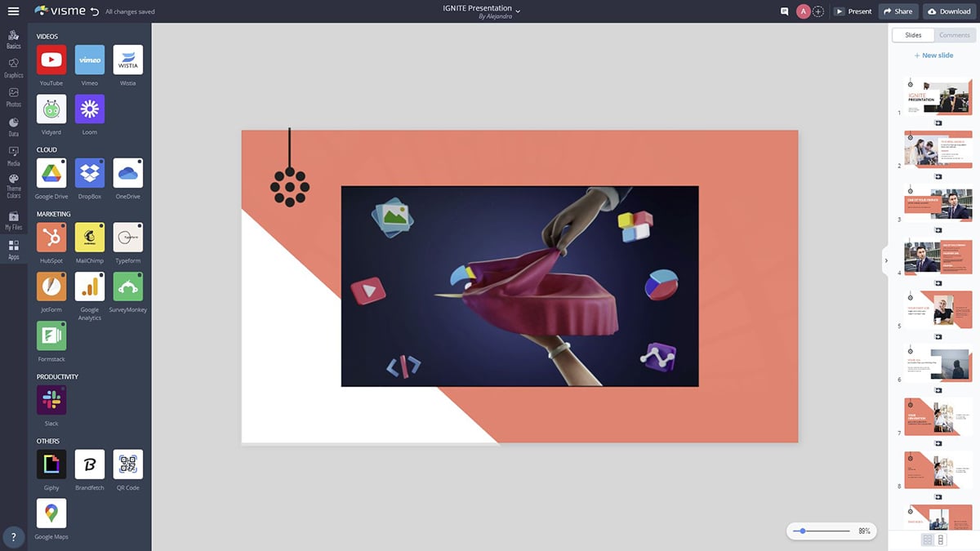Select slide 8 thumbnail

pos(938,470)
